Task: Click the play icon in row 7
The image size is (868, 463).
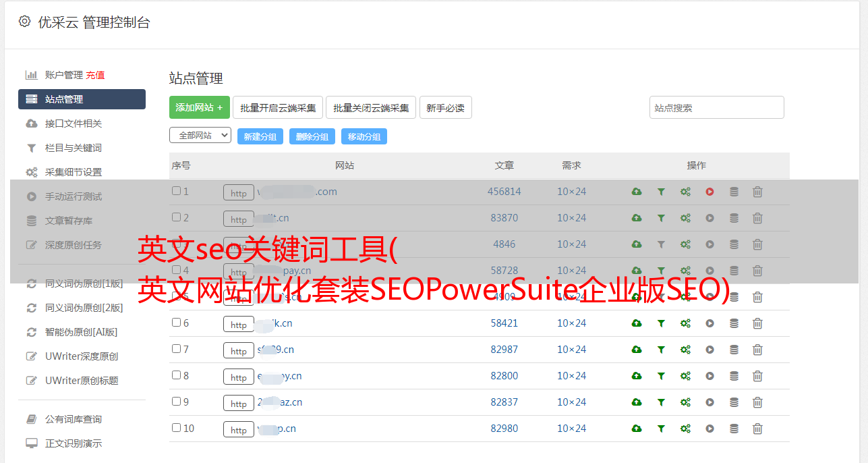Action: click(x=710, y=350)
